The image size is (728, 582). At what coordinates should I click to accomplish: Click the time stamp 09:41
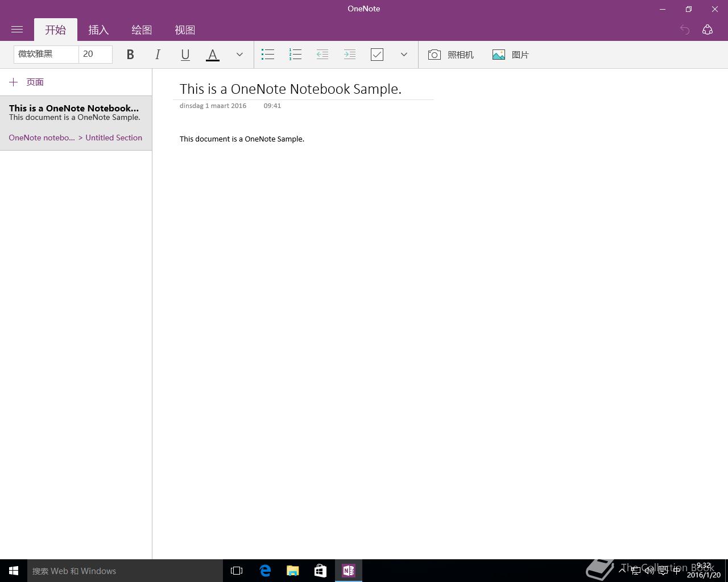coord(272,106)
